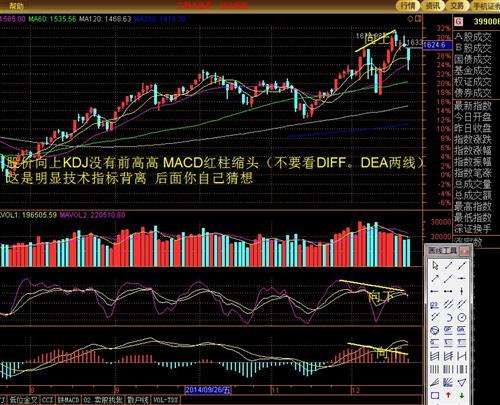Select the regression channel tool

tap(435, 356)
